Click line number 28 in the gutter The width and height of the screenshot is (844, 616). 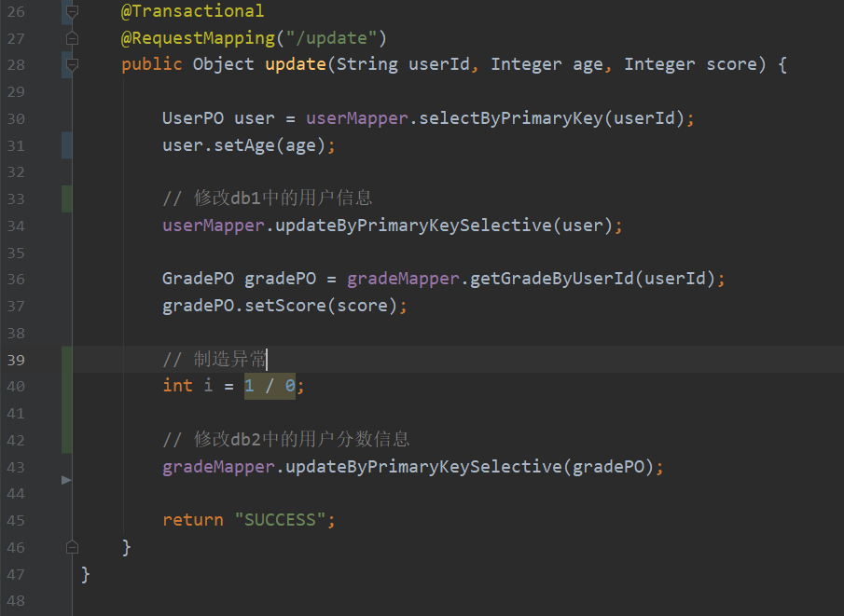pos(16,65)
